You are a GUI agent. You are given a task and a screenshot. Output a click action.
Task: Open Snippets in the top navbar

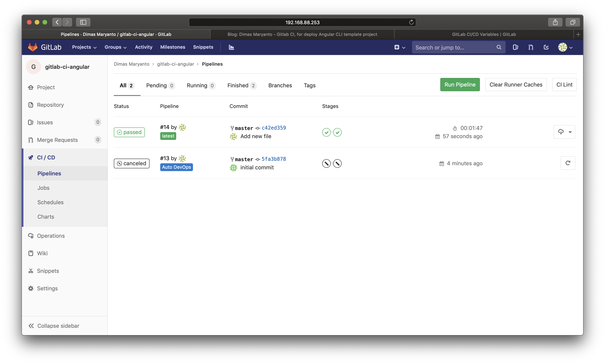pyautogui.click(x=203, y=47)
